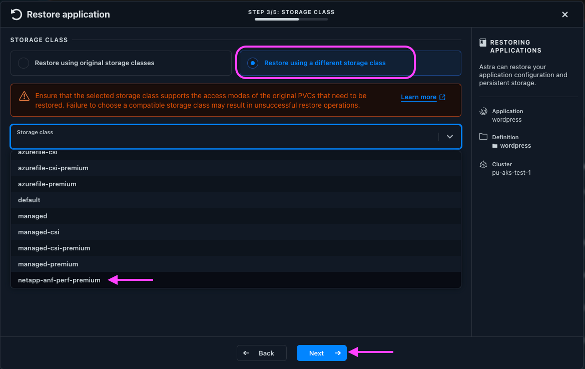Open the Learn more link
The width and height of the screenshot is (585, 369).
coord(418,97)
